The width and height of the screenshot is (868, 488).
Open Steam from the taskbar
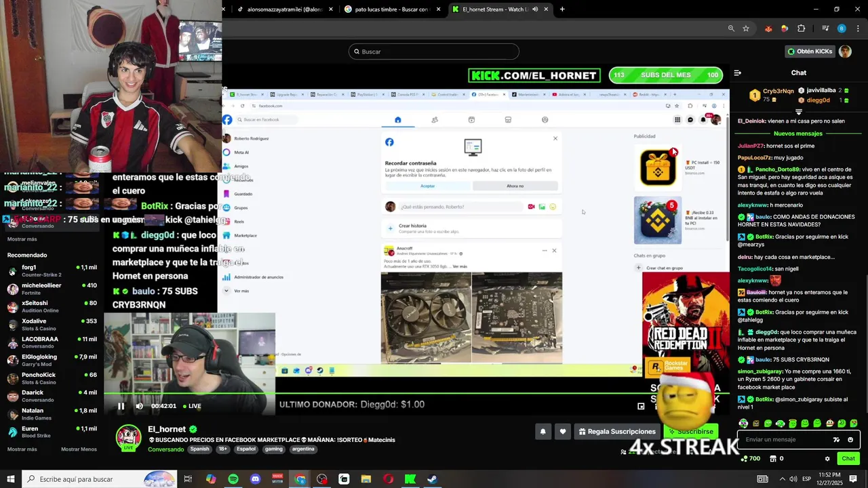[432, 479]
